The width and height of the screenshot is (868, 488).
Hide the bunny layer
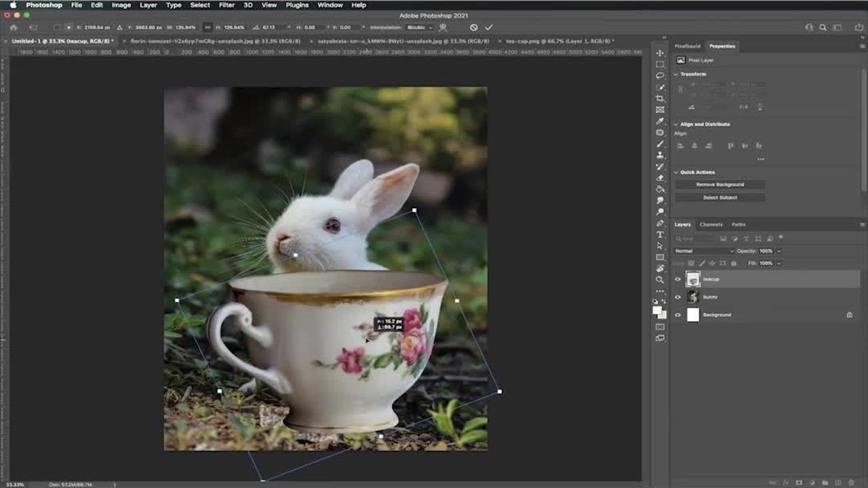(x=677, y=297)
